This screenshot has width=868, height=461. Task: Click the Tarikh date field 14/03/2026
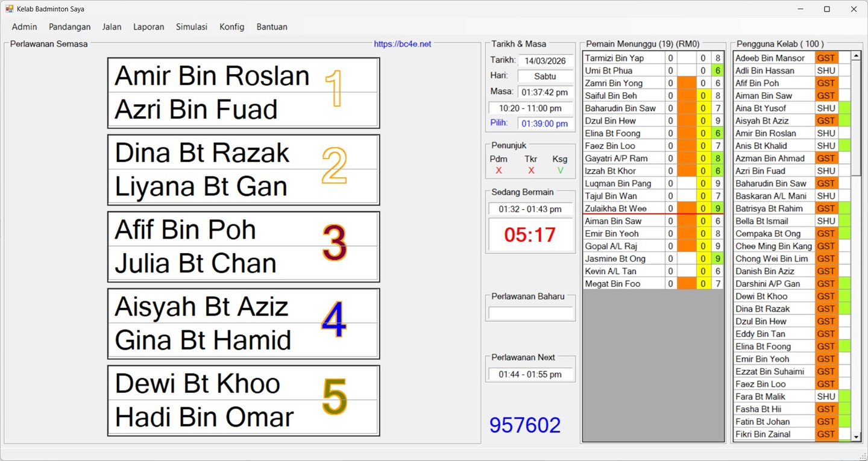[545, 61]
